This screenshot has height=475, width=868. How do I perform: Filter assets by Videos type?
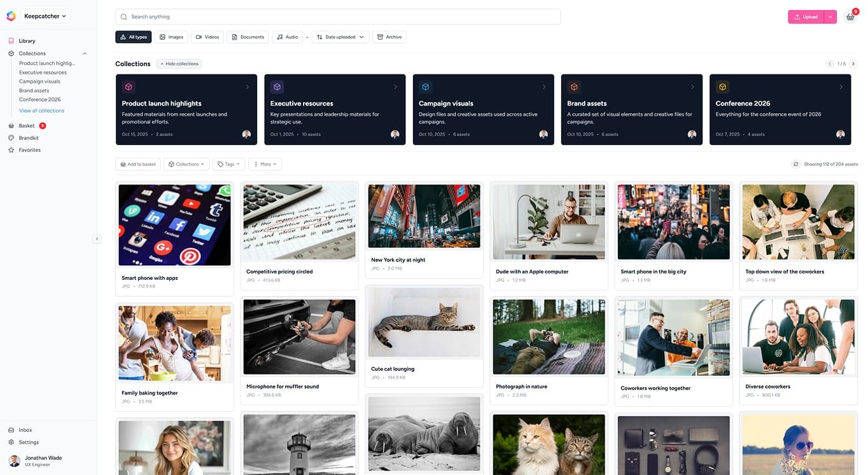click(x=207, y=37)
